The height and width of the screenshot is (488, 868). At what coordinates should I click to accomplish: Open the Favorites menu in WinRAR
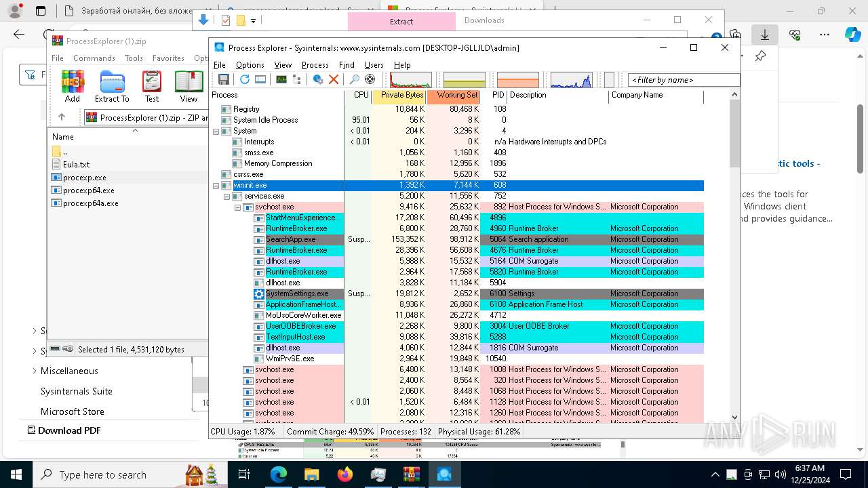click(168, 58)
